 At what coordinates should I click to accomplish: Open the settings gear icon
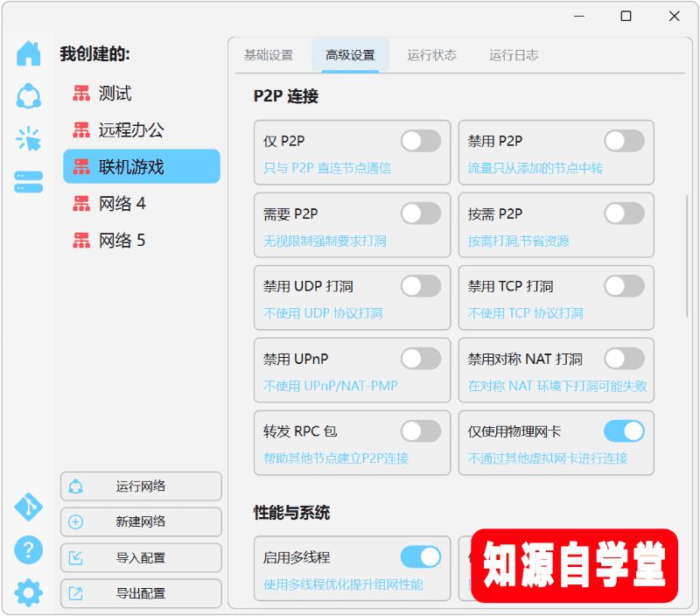point(29,592)
